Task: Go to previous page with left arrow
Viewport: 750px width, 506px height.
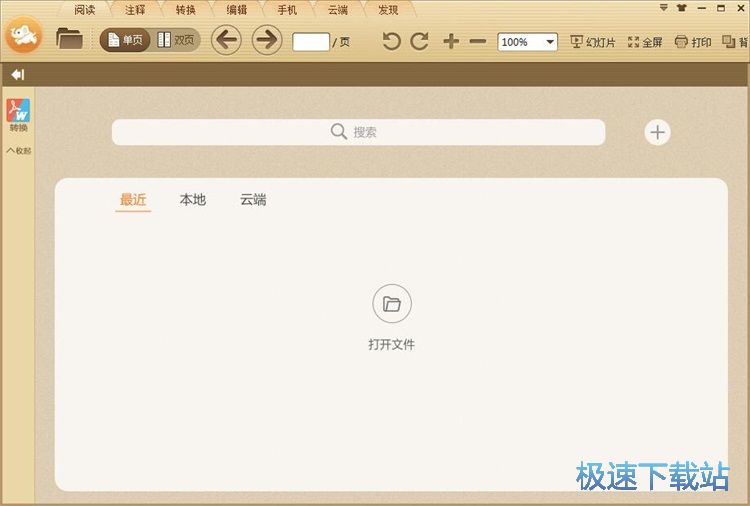Action: point(226,40)
